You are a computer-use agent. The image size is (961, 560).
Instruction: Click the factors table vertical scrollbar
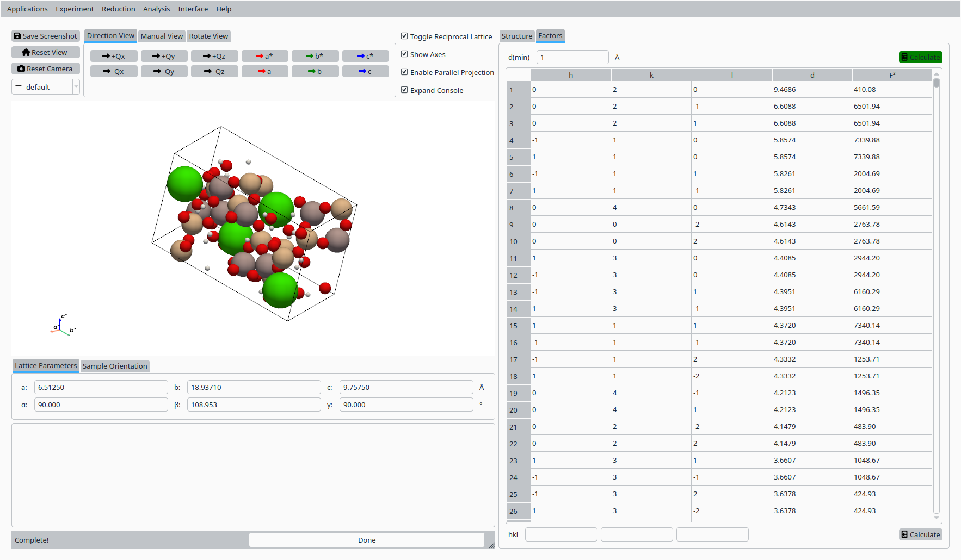[x=936, y=272]
